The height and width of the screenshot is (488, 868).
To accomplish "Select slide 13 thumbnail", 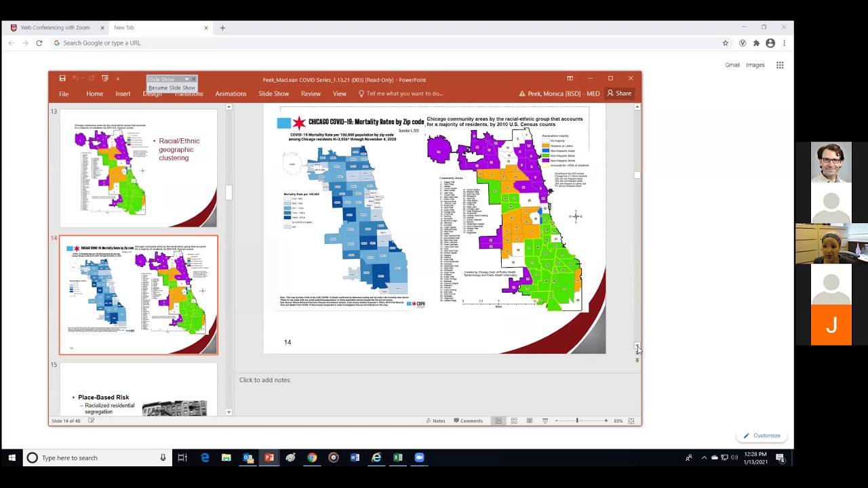I will click(x=138, y=168).
